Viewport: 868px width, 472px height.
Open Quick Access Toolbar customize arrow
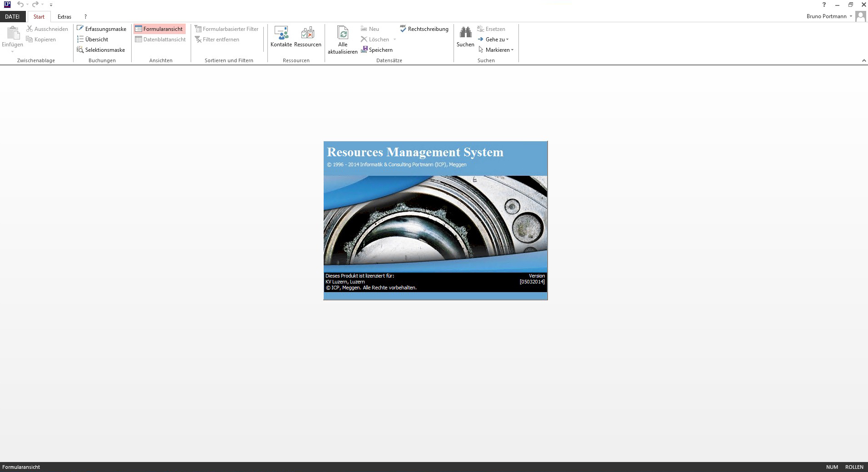pos(51,5)
